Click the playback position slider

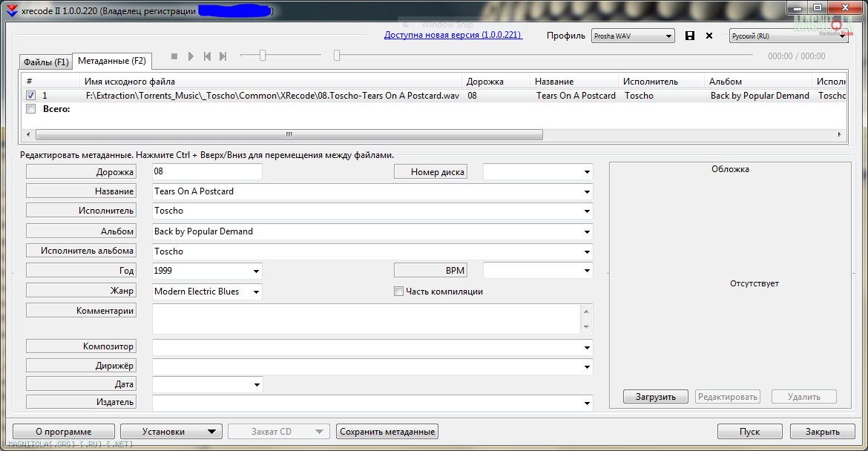pyautogui.click(x=545, y=56)
